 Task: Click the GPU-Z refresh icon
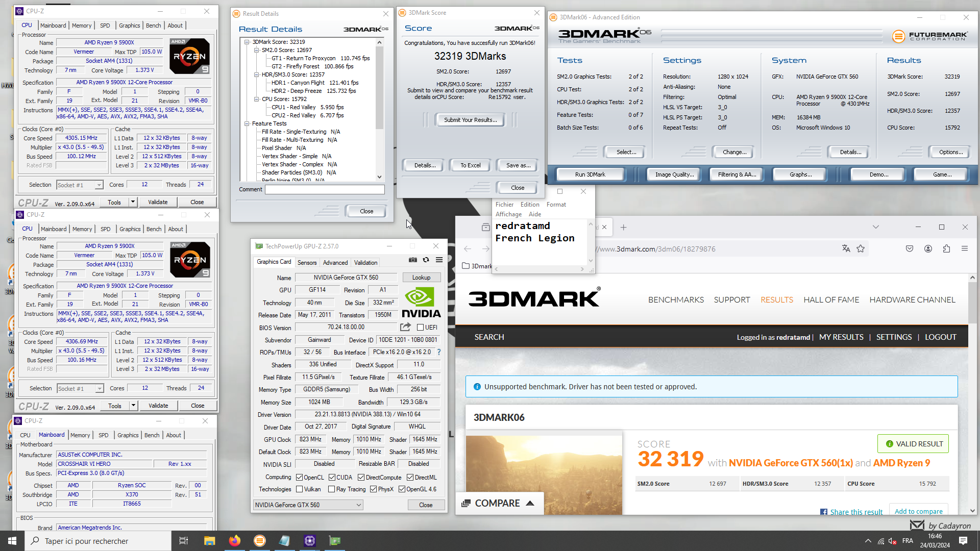pos(426,260)
